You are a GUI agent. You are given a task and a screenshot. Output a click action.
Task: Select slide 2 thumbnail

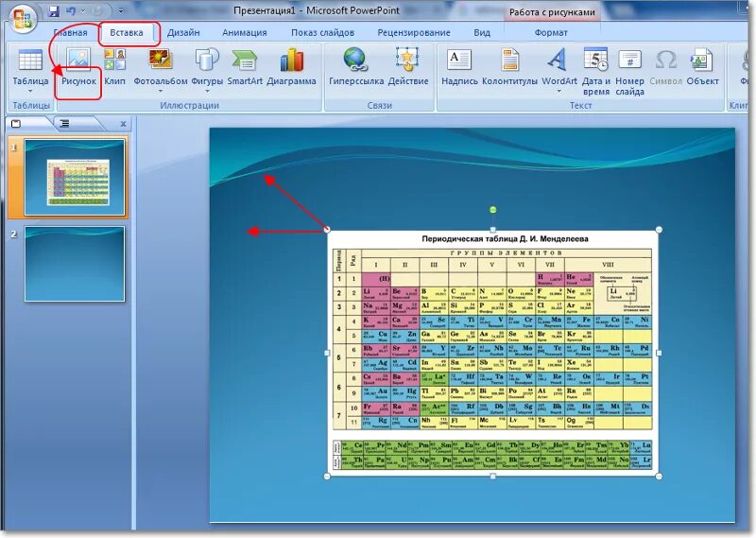point(75,264)
